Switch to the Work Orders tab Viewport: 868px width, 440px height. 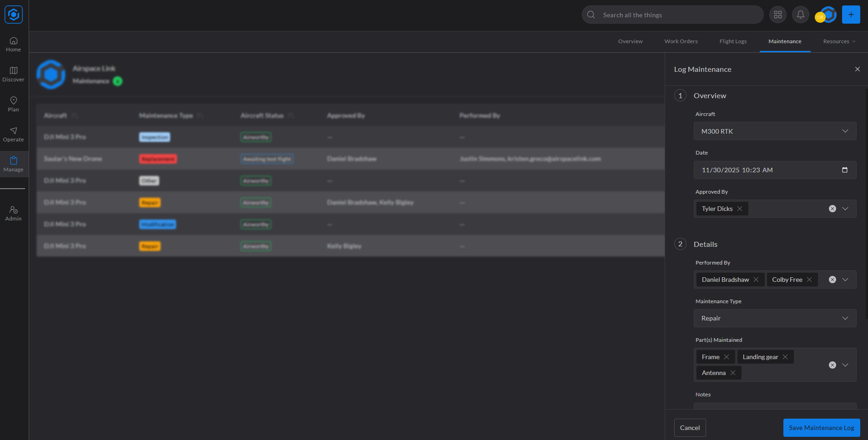681,41
